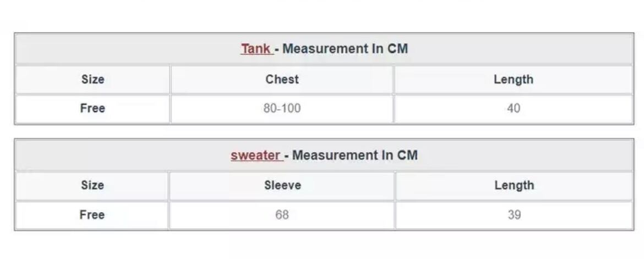This screenshot has width=644, height=259.
Task: Click the 68 sleeve measurement cell
Action: [282, 215]
